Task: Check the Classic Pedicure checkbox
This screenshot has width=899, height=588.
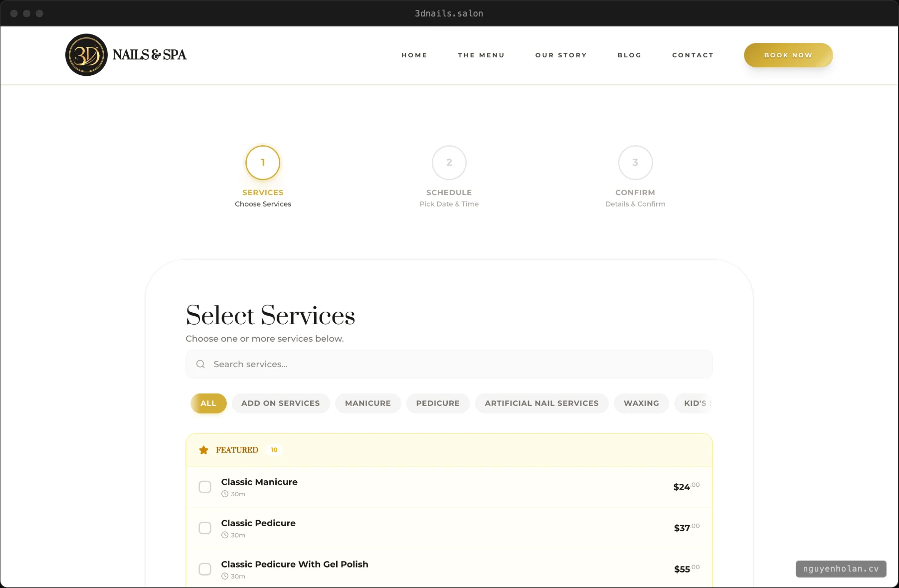Action: pos(205,528)
